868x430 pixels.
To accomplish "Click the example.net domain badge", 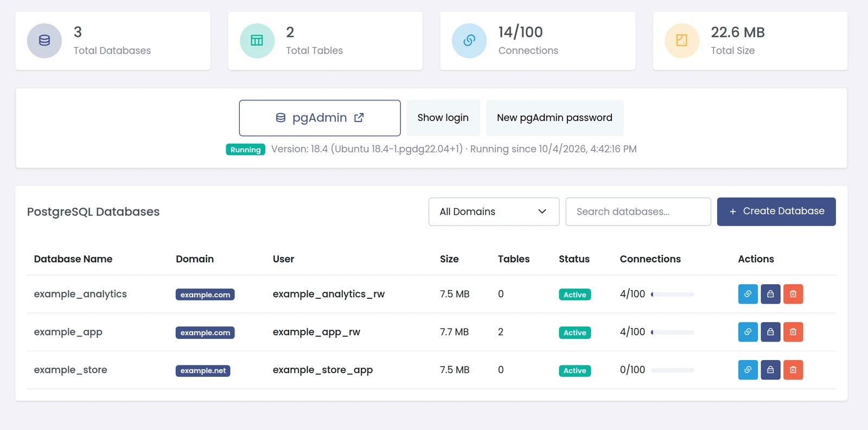I will 203,371.
